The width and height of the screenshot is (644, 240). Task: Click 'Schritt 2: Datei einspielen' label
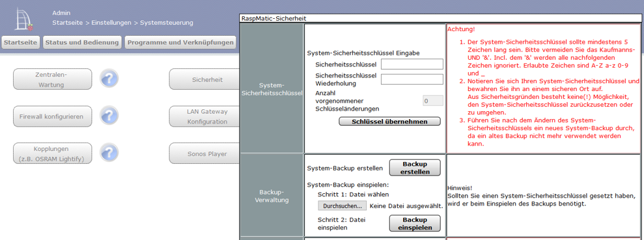pos(341,224)
